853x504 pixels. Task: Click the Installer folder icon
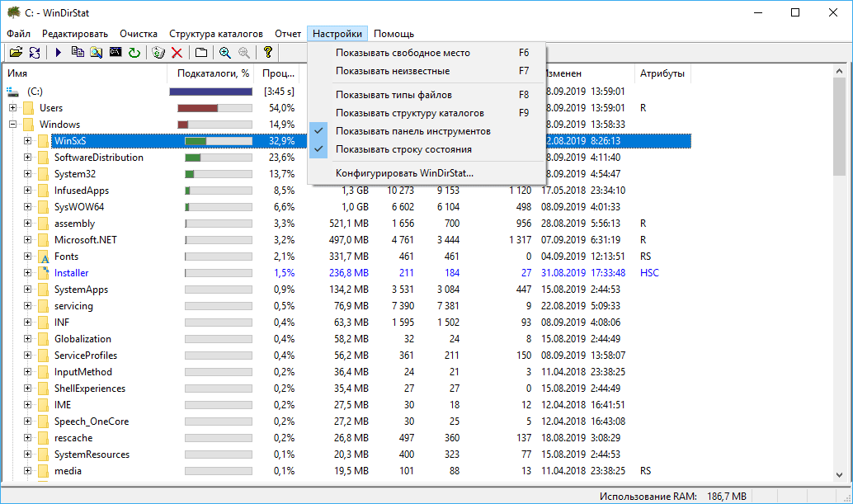[x=44, y=273]
